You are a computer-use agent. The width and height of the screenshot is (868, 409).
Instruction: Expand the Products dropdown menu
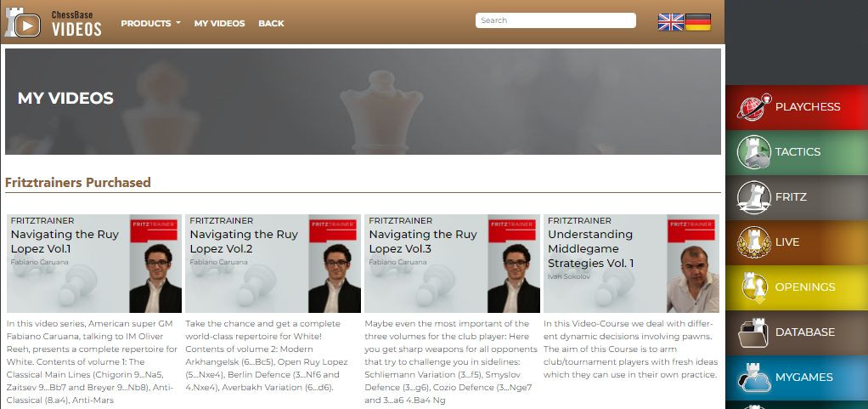[150, 23]
